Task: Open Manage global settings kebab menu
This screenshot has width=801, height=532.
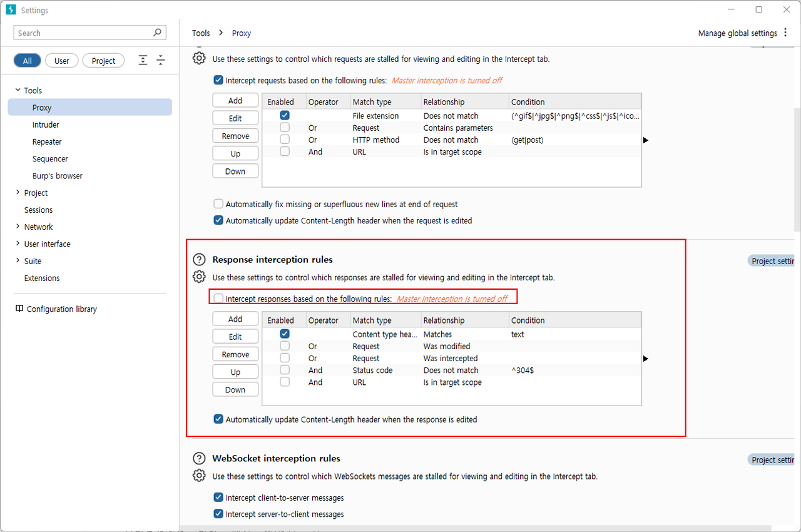Action: (x=786, y=33)
